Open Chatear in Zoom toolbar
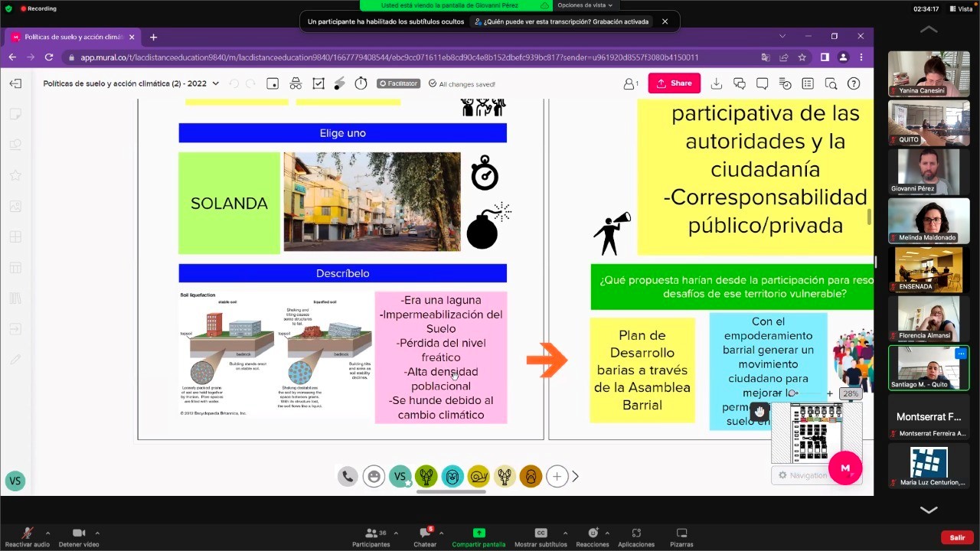This screenshot has width=980, height=551. click(425, 537)
